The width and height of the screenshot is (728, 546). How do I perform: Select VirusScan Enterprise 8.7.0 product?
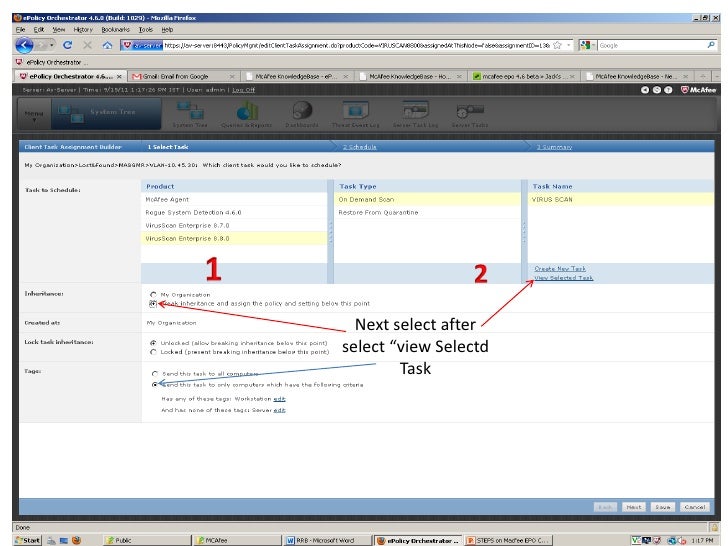coord(234,225)
